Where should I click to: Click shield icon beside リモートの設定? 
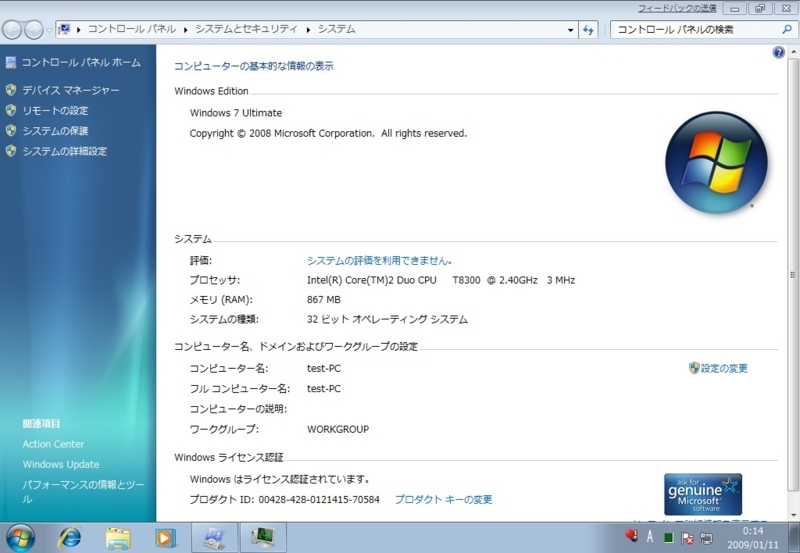coord(11,110)
